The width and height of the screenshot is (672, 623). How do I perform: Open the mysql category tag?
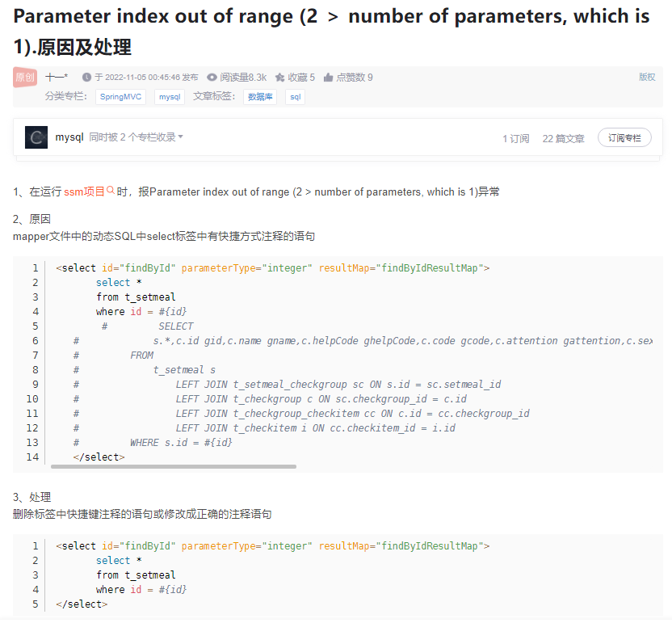(x=170, y=97)
